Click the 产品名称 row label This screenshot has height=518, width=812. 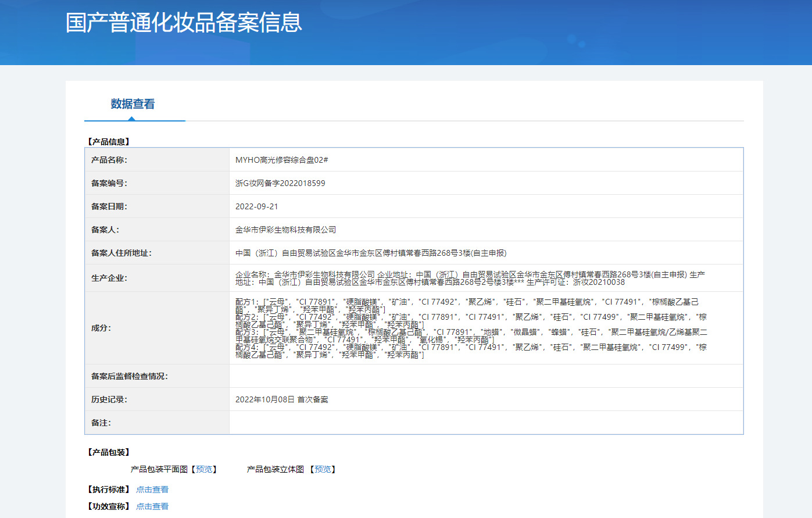tap(109, 160)
